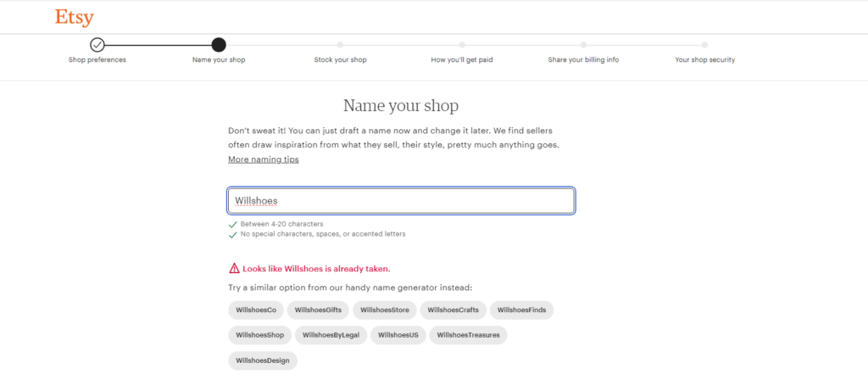Select the WillshoesTreasures suggestion
The height and width of the screenshot is (391, 868).
click(x=468, y=335)
